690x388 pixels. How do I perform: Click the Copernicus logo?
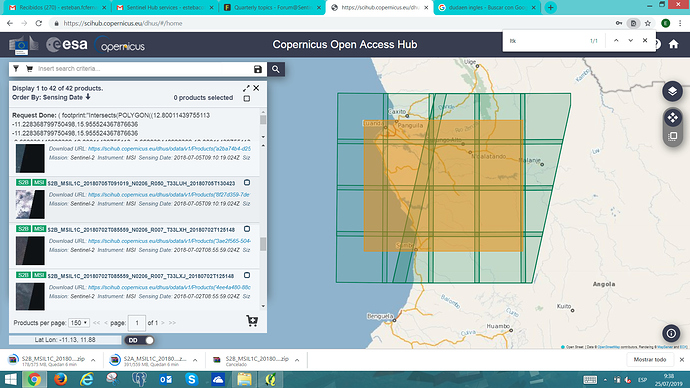120,45
